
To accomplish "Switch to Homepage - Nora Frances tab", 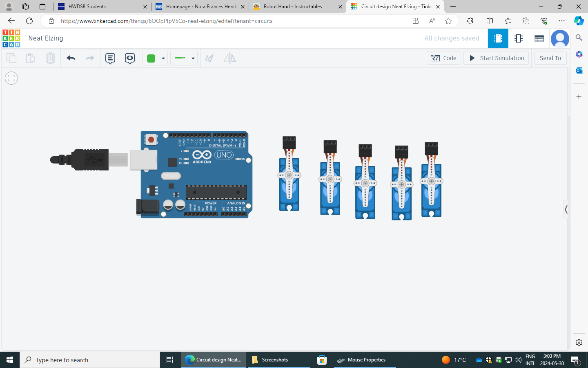I will [x=200, y=7].
